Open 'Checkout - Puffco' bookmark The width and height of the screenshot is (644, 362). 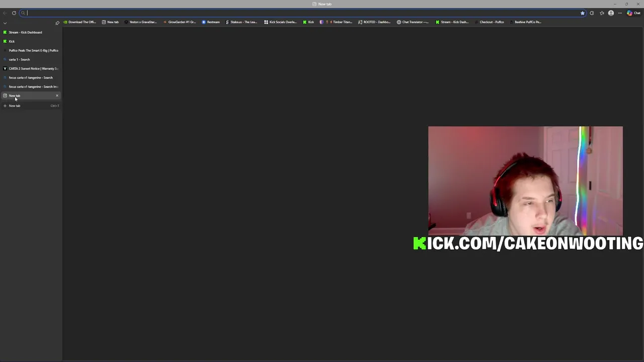(489, 22)
